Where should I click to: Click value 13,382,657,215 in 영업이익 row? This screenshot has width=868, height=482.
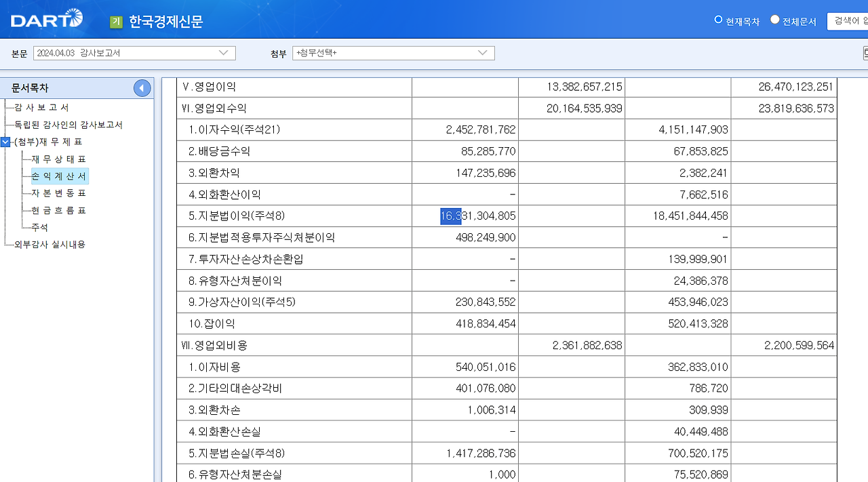coord(585,87)
